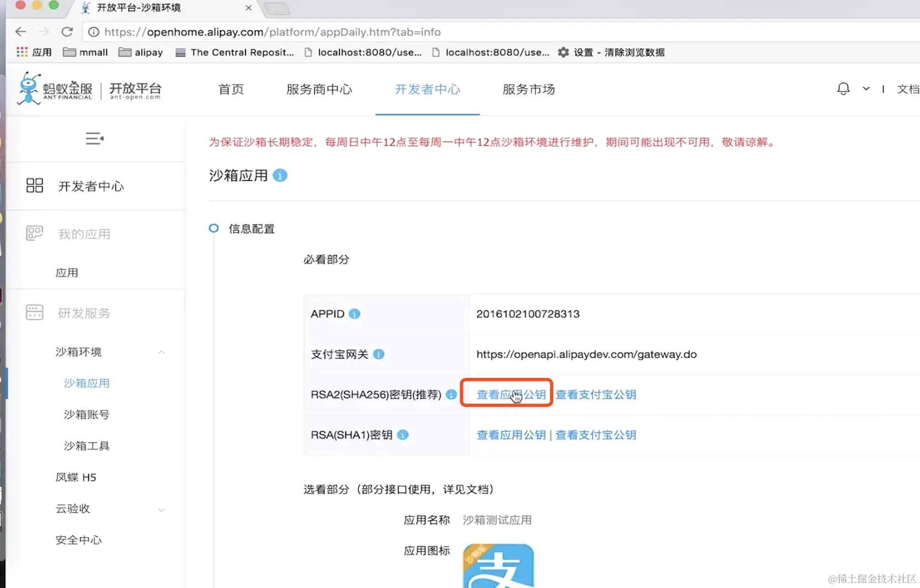
Task: Select 开发者中心 tab
Action: tap(427, 89)
